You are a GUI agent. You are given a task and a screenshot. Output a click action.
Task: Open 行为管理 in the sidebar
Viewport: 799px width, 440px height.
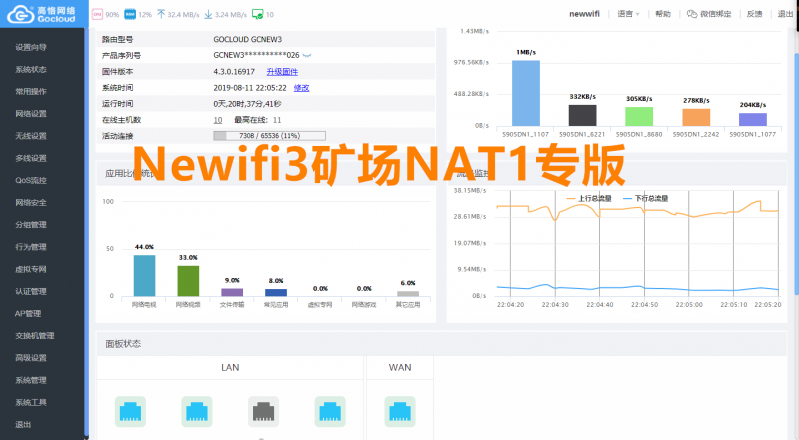[31, 247]
